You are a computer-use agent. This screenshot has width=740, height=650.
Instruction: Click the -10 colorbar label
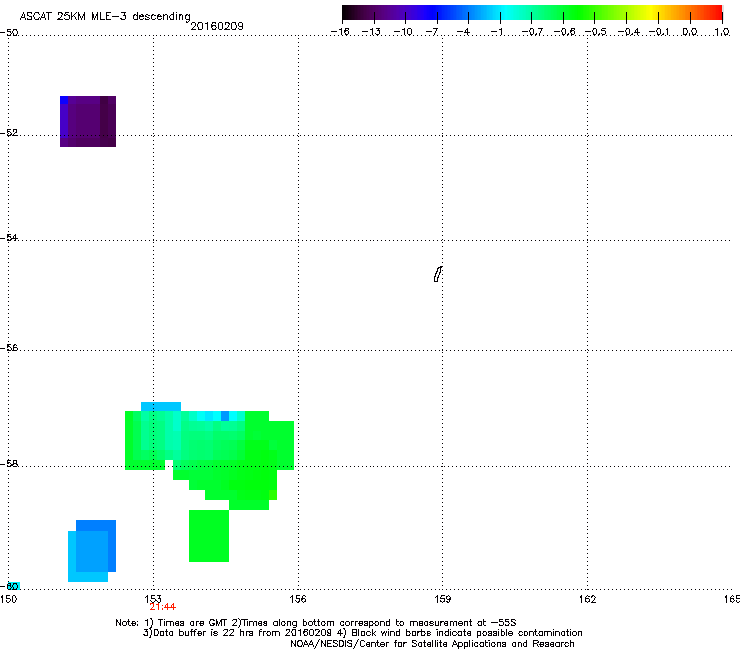(x=403, y=32)
